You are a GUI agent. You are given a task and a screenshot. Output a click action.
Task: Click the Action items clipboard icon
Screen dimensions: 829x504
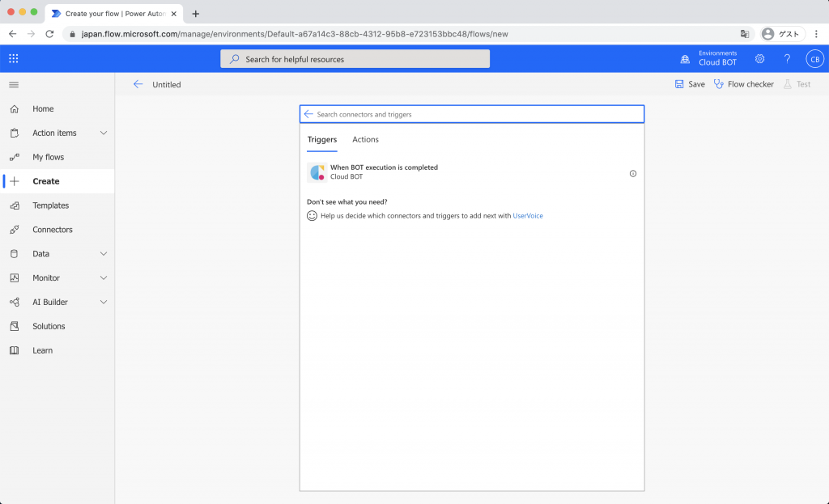coord(15,133)
